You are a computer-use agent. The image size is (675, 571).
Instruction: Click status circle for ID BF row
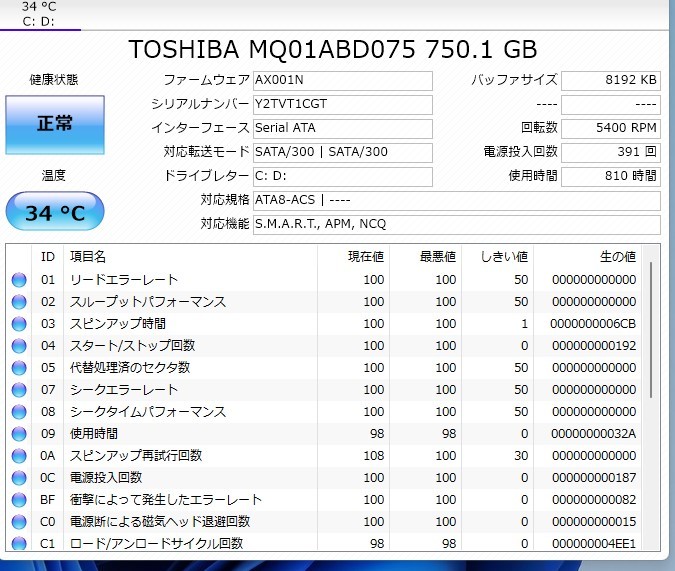(x=19, y=500)
